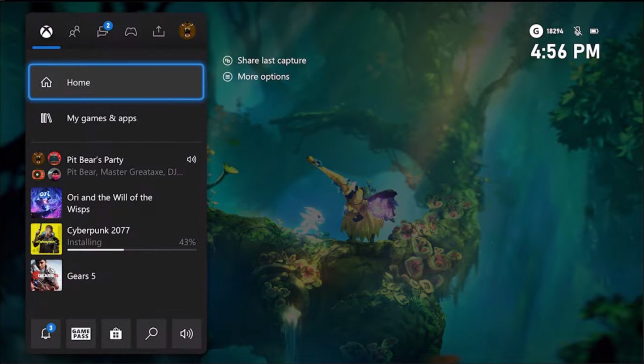Toggle the muted microphone indicator
The height and width of the screenshot is (364, 644).
click(x=577, y=31)
